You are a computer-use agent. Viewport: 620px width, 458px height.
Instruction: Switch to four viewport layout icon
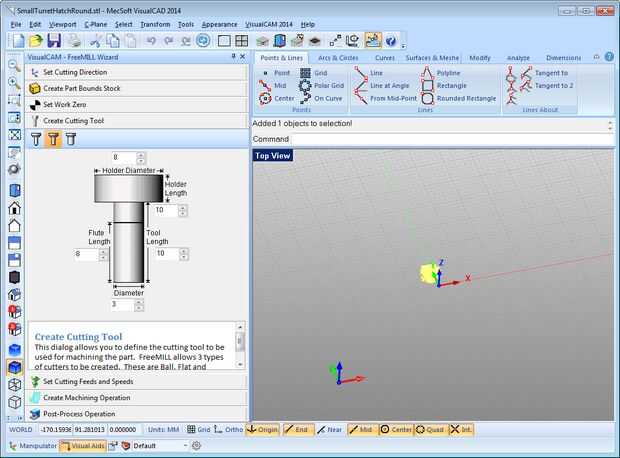241,40
